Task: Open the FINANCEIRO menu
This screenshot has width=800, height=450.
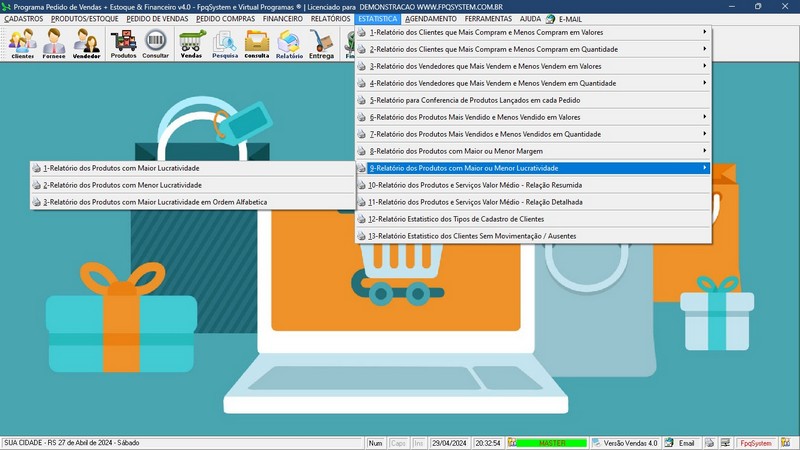Action: pyautogui.click(x=283, y=19)
